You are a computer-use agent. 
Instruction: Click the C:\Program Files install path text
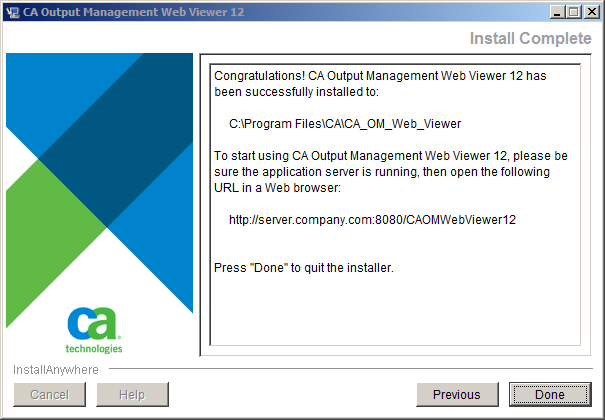[345, 124]
